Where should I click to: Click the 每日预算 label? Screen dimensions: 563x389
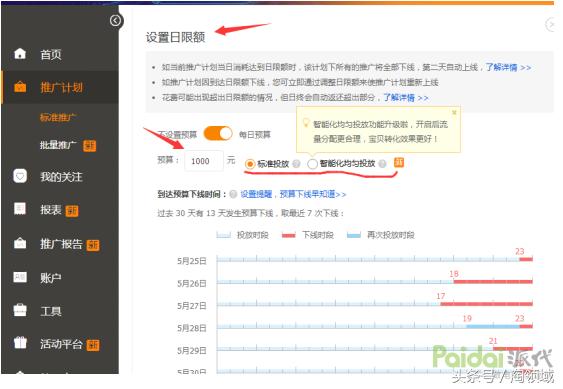(x=255, y=135)
